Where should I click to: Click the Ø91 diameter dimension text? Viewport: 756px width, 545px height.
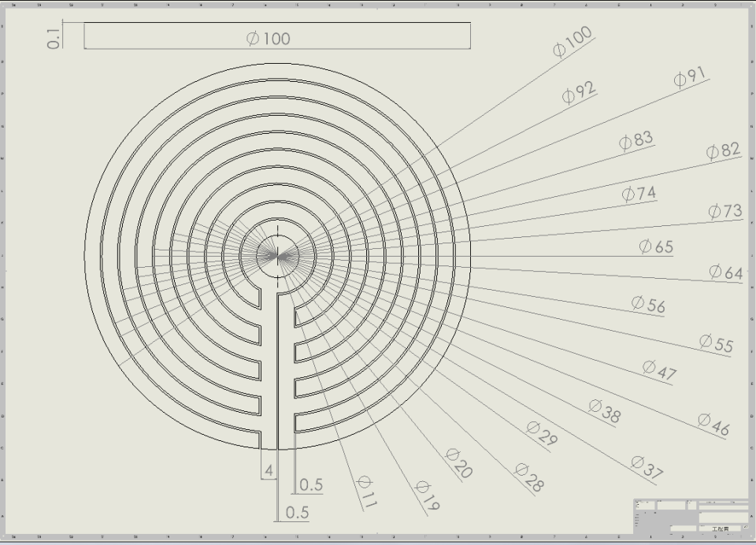[x=690, y=77]
